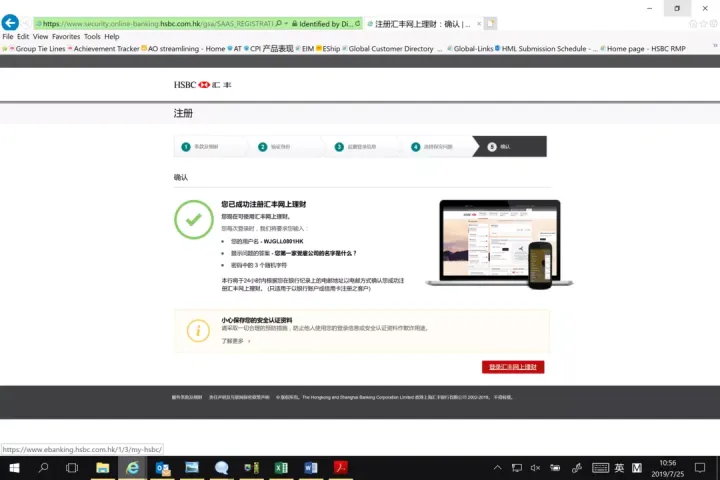Click the network tray icon
720x480 pixels.
(x=517, y=468)
